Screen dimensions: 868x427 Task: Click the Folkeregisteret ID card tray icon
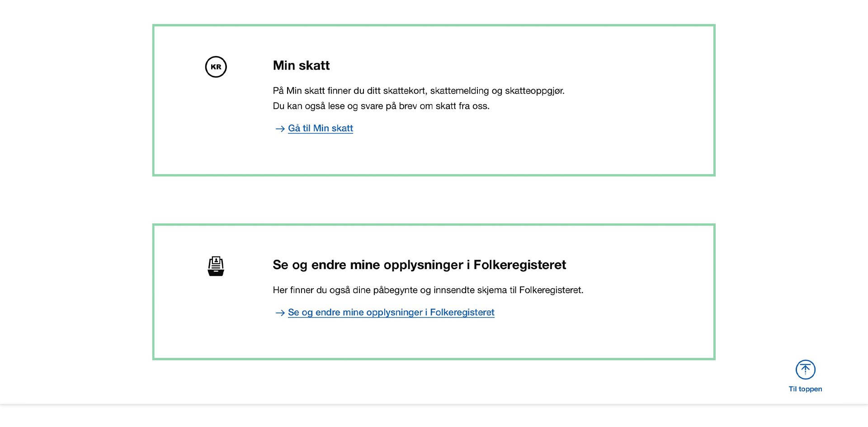pyautogui.click(x=216, y=266)
